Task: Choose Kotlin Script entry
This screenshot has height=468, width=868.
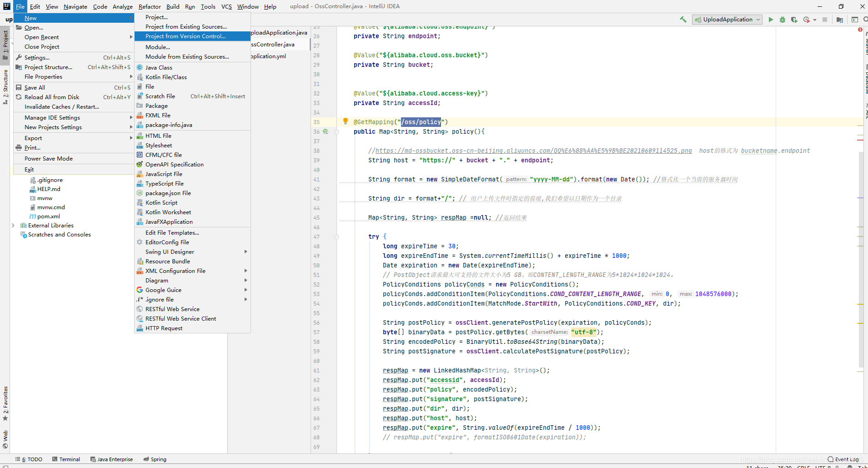Action: tap(193, 202)
